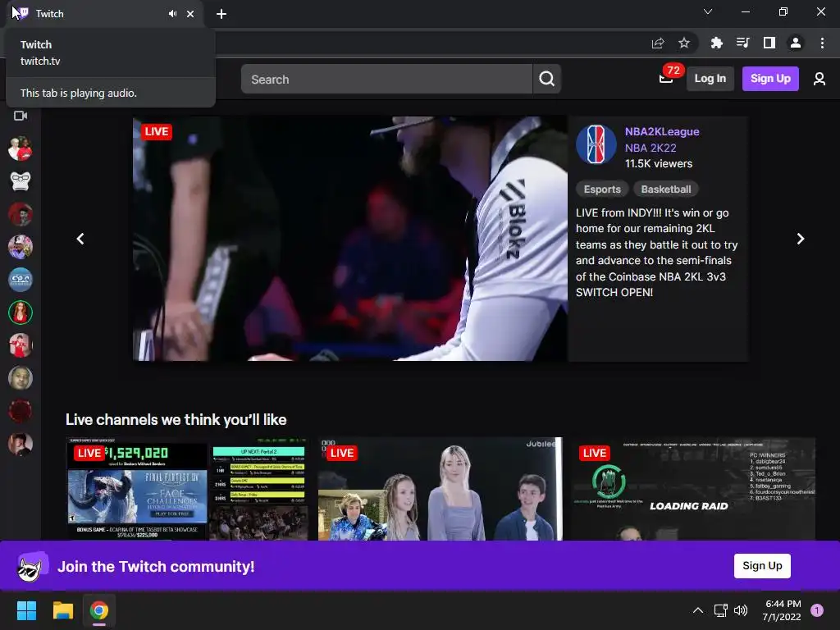The height and width of the screenshot is (630, 840).
Task: Share this page icon in address bar
Action: click(x=658, y=43)
